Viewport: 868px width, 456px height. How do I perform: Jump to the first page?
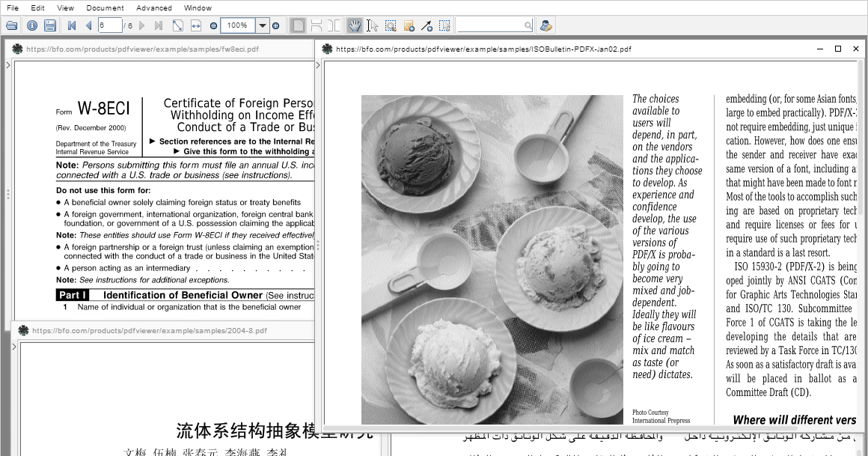click(x=71, y=25)
